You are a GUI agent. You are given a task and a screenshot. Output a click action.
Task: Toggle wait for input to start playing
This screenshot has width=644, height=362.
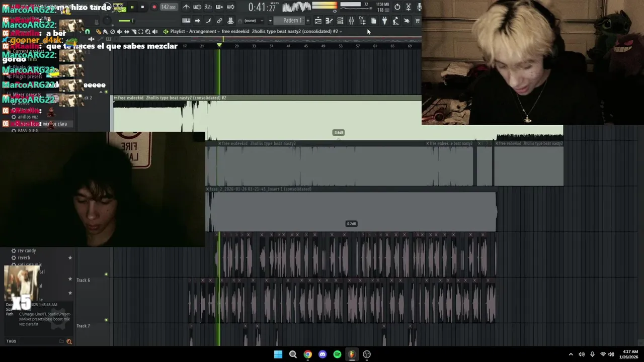[x=197, y=7]
